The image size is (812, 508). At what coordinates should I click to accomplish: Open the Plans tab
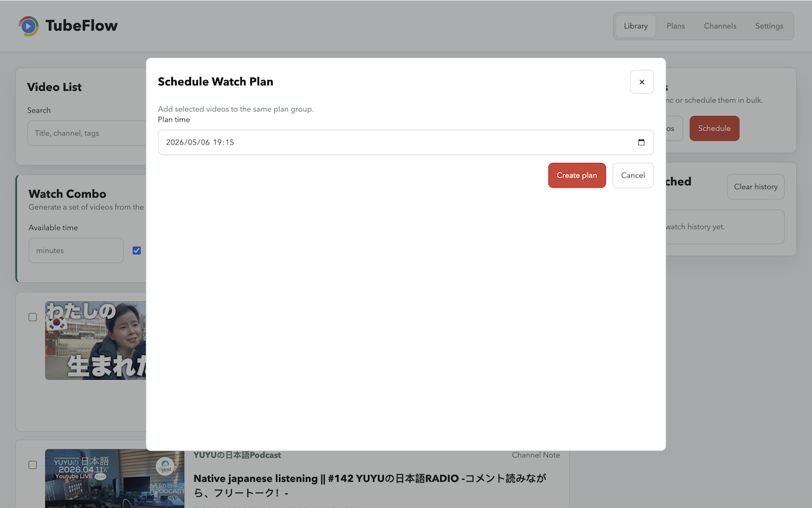click(x=676, y=26)
